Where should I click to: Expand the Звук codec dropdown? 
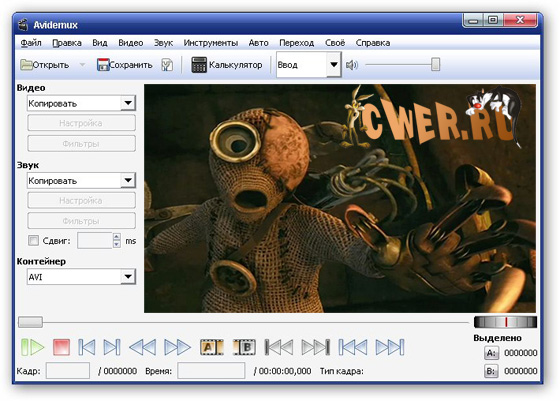128,181
